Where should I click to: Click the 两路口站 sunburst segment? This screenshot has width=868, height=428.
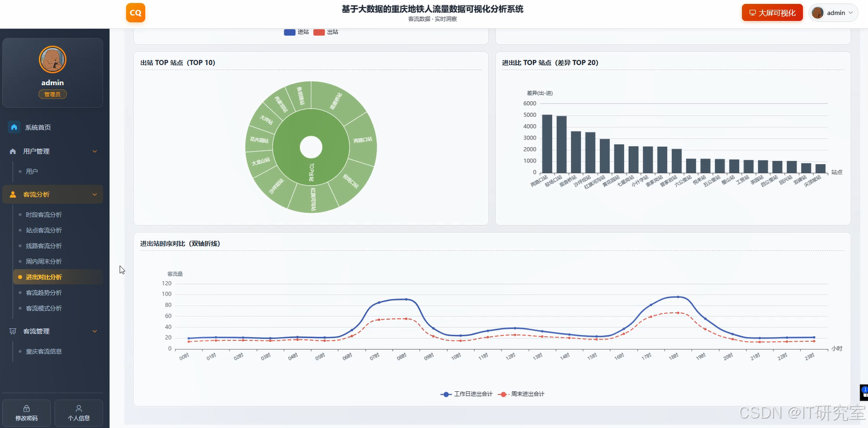click(x=363, y=140)
